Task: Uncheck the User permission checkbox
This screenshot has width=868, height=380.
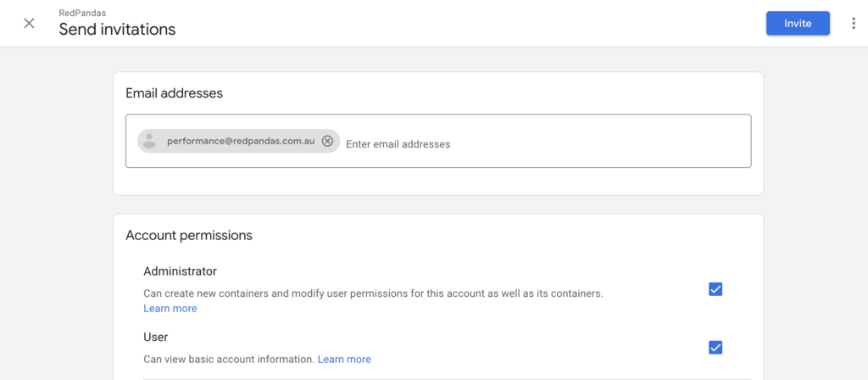Action: click(715, 347)
